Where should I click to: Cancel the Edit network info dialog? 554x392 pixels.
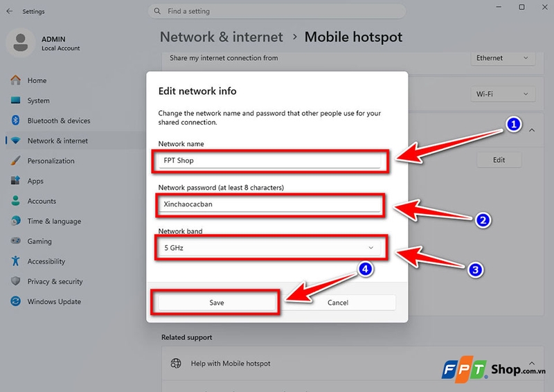(338, 303)
